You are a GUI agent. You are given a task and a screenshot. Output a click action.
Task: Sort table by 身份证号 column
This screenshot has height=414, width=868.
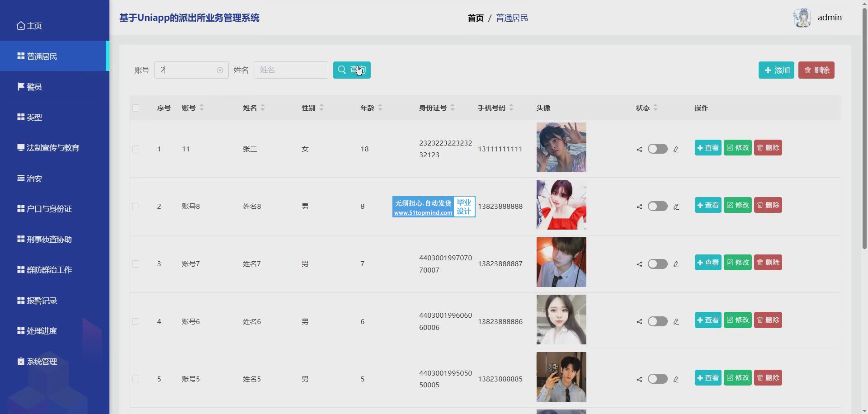click(x=453, y=108)
